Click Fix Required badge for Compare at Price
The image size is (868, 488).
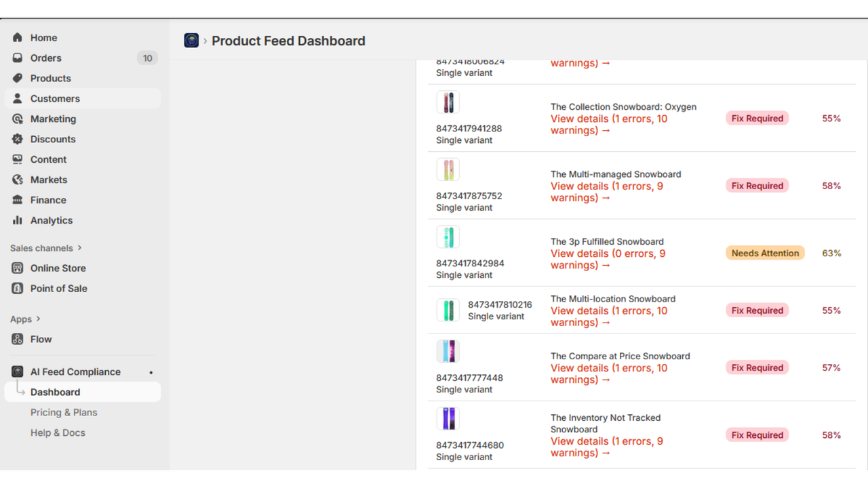click(757, 367)
